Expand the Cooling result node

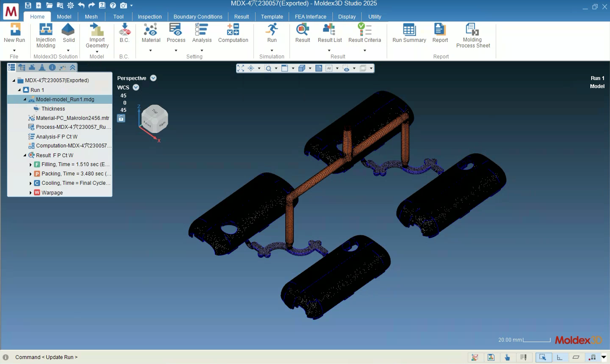coord(30,183)
